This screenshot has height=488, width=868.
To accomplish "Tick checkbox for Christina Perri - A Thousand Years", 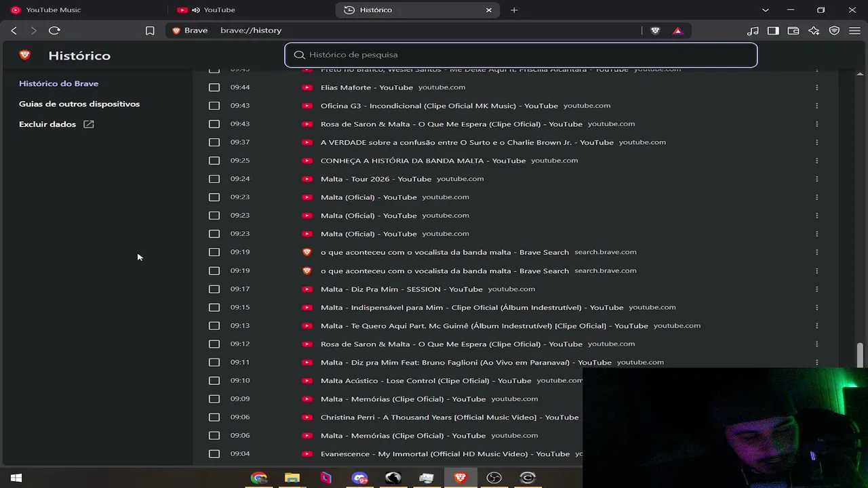I will 214,417.
